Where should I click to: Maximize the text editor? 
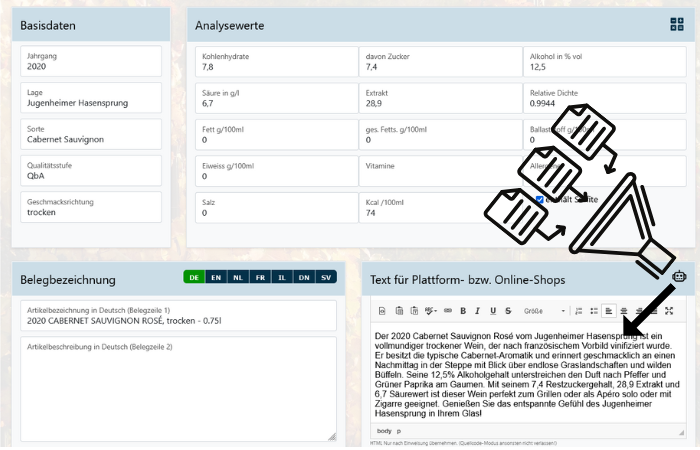(669, 311)
